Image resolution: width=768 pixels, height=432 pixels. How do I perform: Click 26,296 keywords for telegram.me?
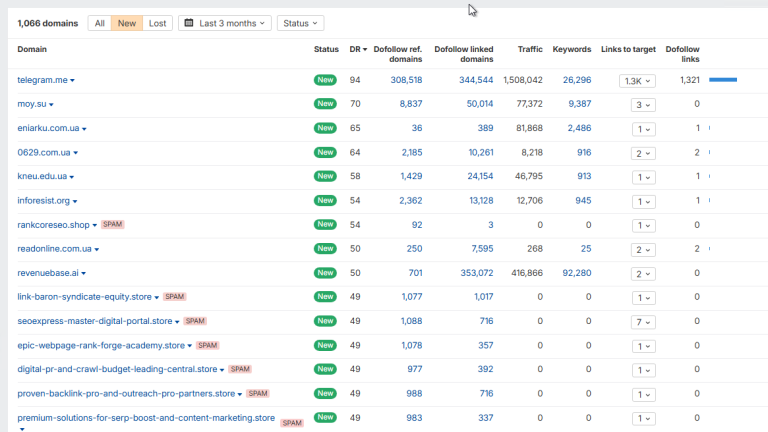(577, 80)
